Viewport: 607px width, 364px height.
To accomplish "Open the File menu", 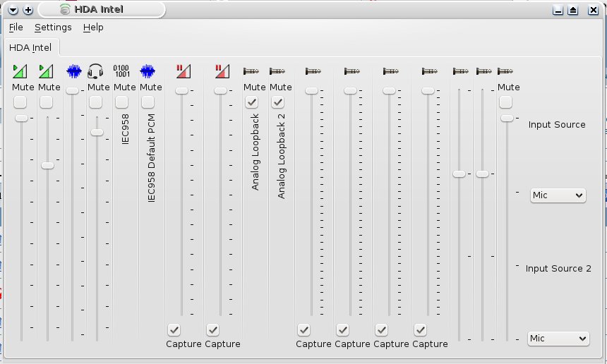I will 16,28.
